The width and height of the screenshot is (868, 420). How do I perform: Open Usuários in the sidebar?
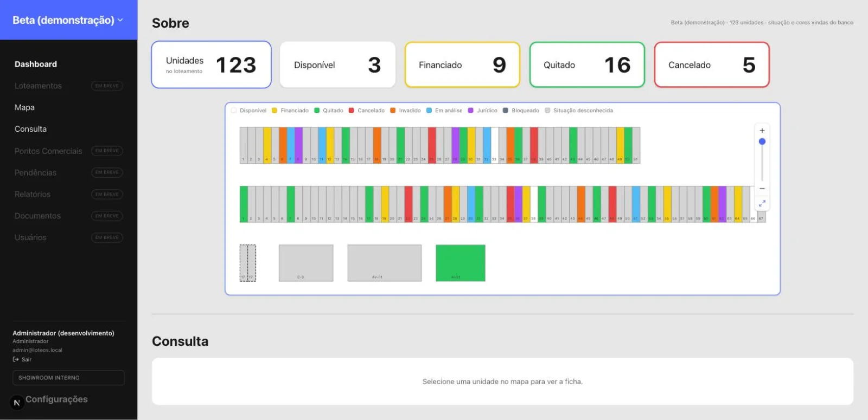(30, 237)
